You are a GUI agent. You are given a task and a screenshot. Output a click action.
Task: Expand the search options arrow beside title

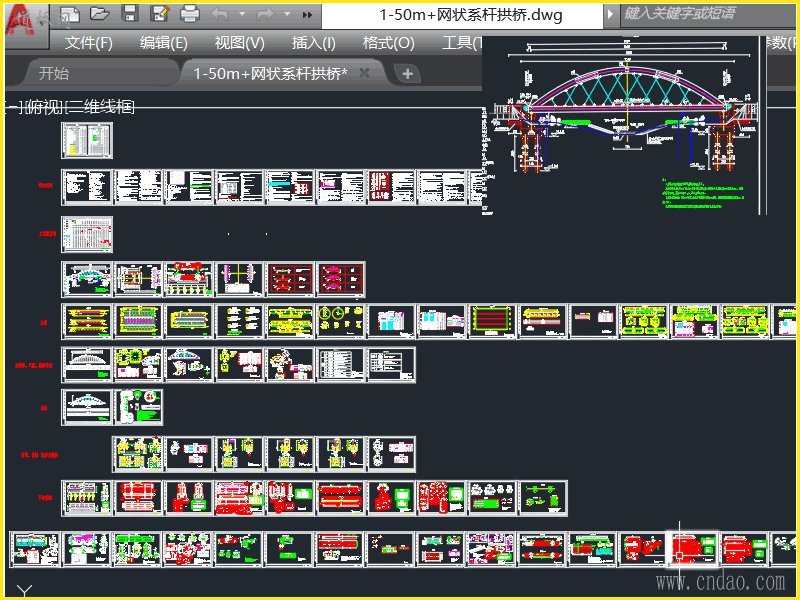[x=610, y=14]
